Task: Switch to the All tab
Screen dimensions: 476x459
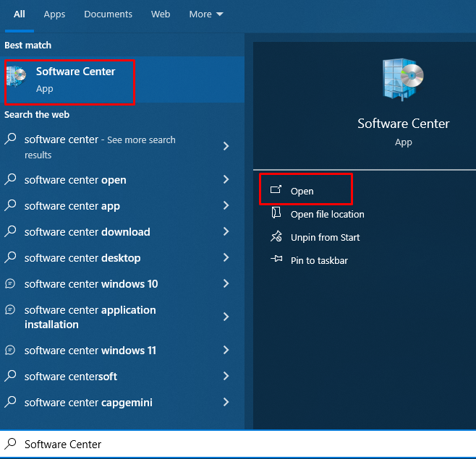Action: 20,14
